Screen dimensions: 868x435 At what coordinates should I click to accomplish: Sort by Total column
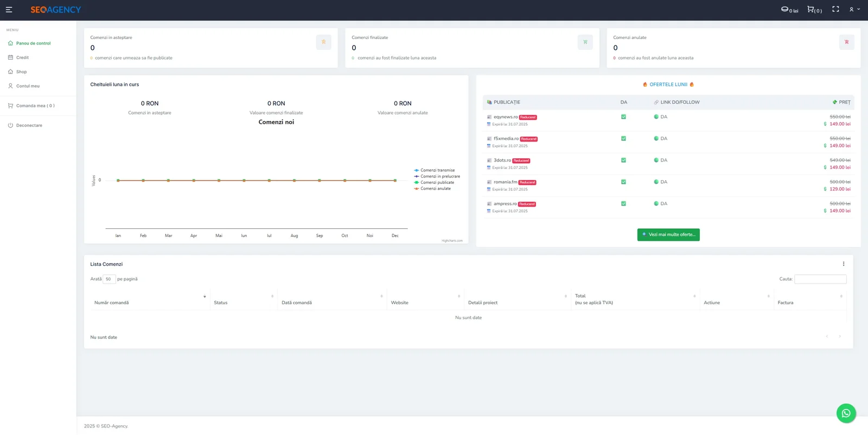[635, 299]
